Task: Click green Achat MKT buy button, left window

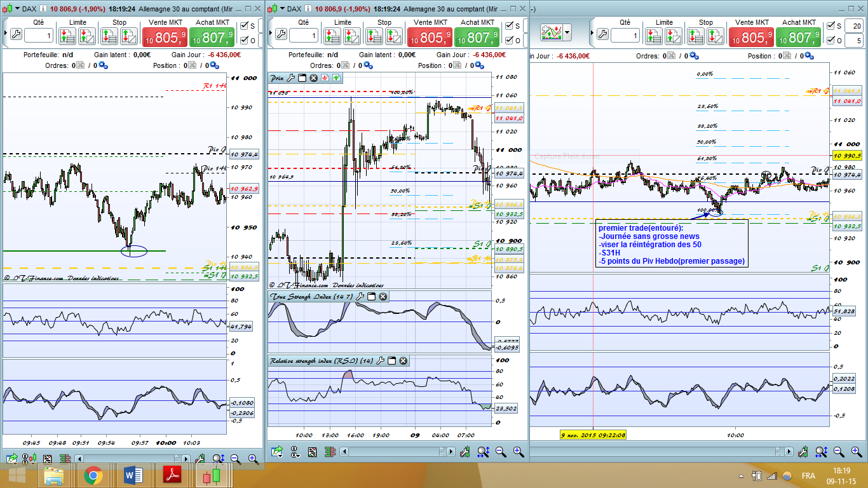Action: click(213, 37)
